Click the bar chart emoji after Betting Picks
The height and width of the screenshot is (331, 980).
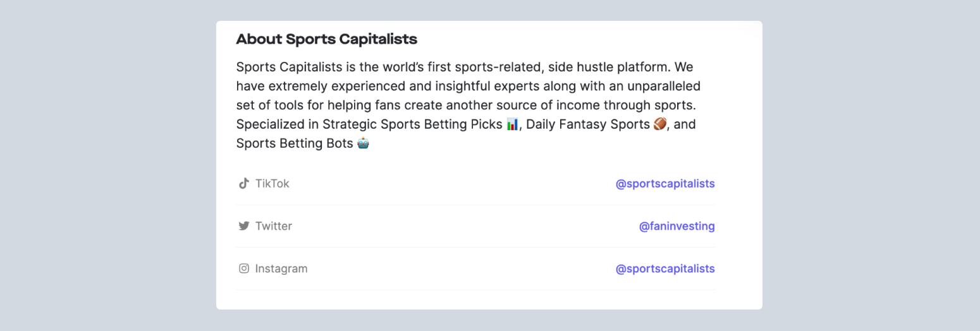tap(513, 124)
